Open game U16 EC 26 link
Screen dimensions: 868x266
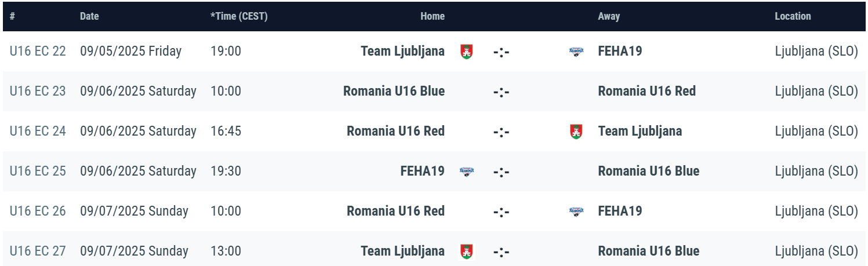(38, 211)
